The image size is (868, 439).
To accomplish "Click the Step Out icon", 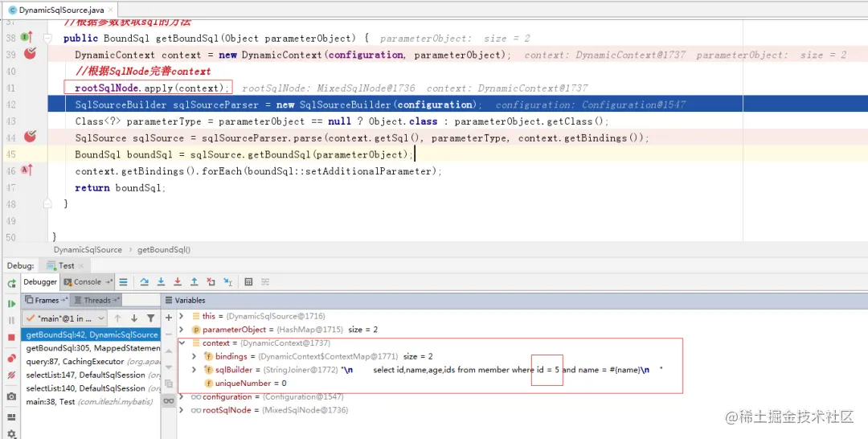I will tap(194, 281).
